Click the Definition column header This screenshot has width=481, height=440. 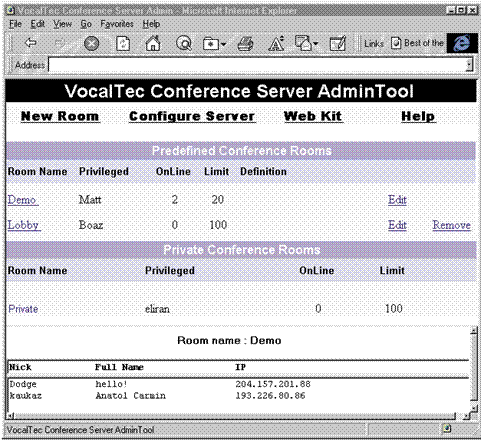263,172
